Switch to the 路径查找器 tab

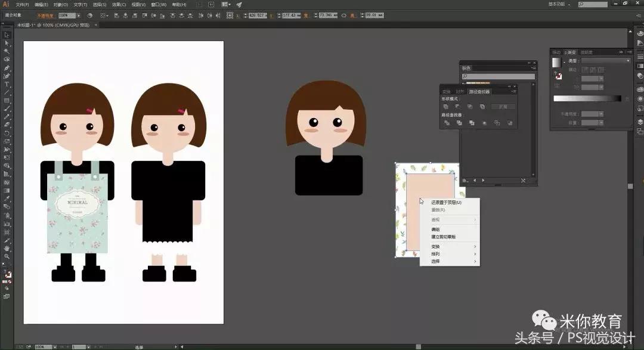point(479,92)
